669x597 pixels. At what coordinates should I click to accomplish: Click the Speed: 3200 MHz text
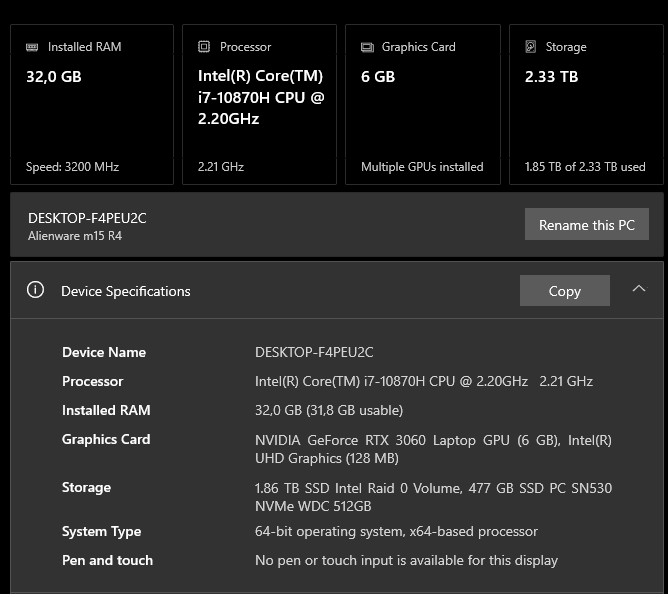tap(72, 167)
